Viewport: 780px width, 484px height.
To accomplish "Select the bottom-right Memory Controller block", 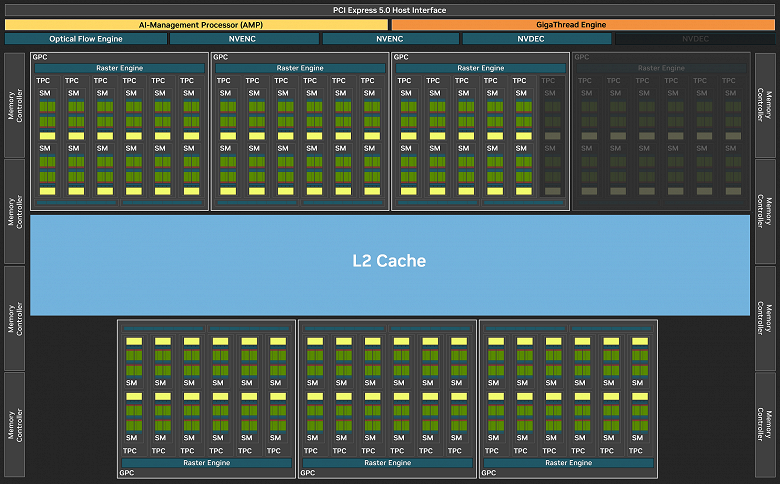I will [765, 425].
